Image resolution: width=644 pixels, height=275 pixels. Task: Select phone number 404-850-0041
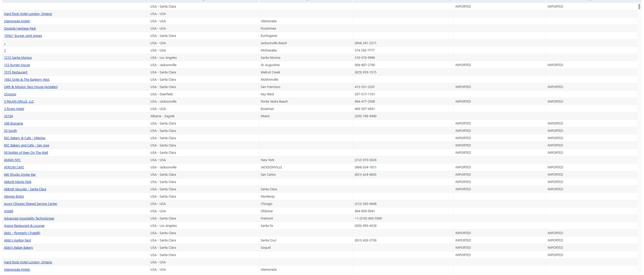point(364,211)
